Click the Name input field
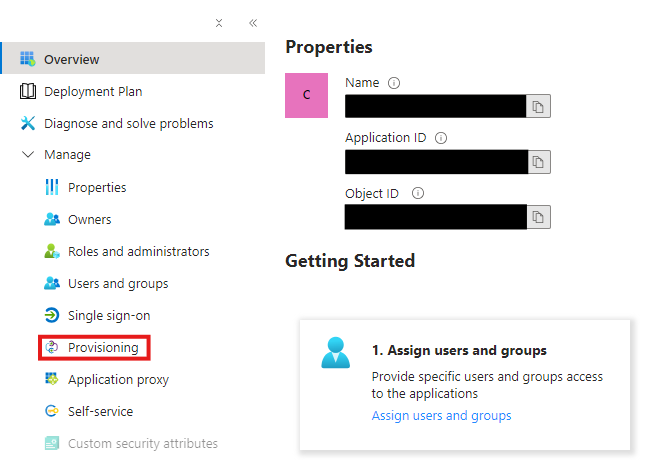Viewport: 653px width, 468px height. 436,107
